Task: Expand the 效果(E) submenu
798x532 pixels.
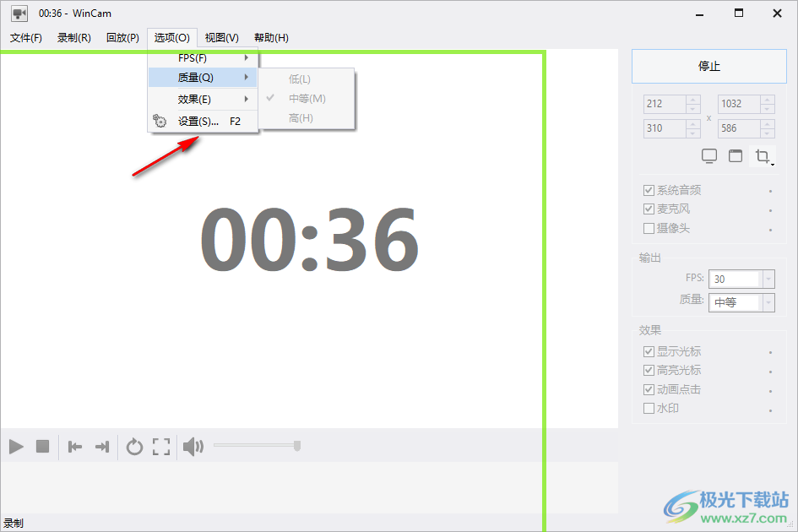Action: pyautogui.click(x=203, y=100)
